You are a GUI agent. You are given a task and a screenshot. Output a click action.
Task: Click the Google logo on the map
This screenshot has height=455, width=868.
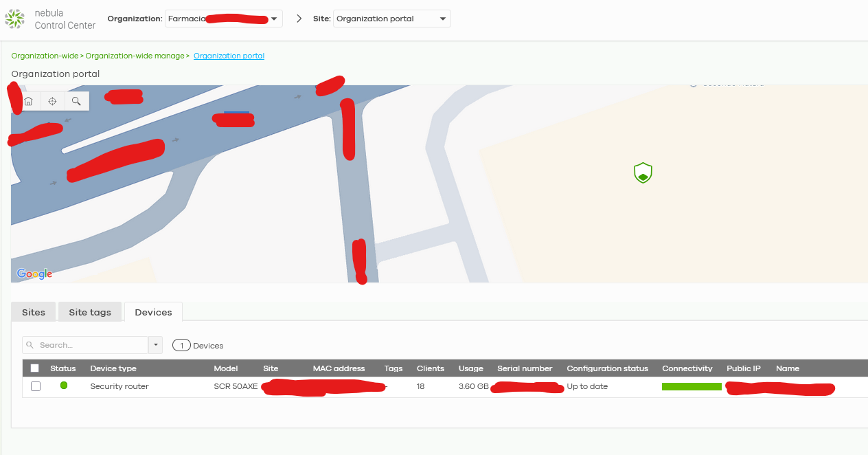coord(34,274)
